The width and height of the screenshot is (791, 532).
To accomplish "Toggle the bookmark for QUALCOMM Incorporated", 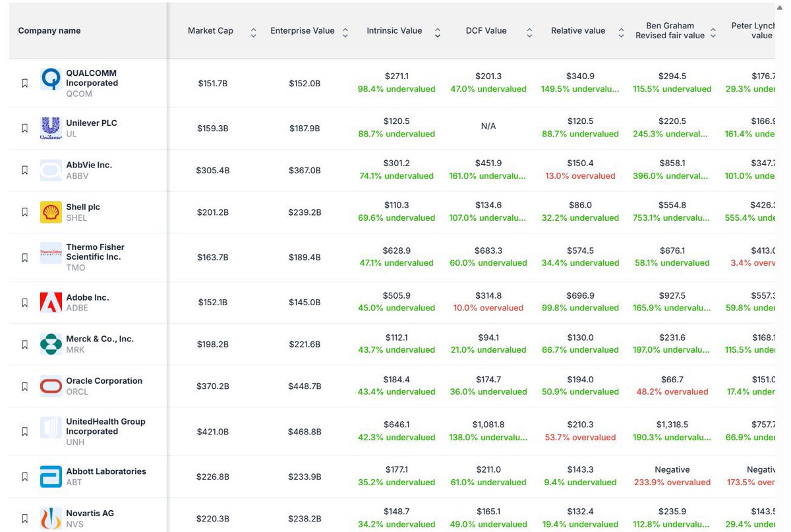I will (x=24, y=83).
